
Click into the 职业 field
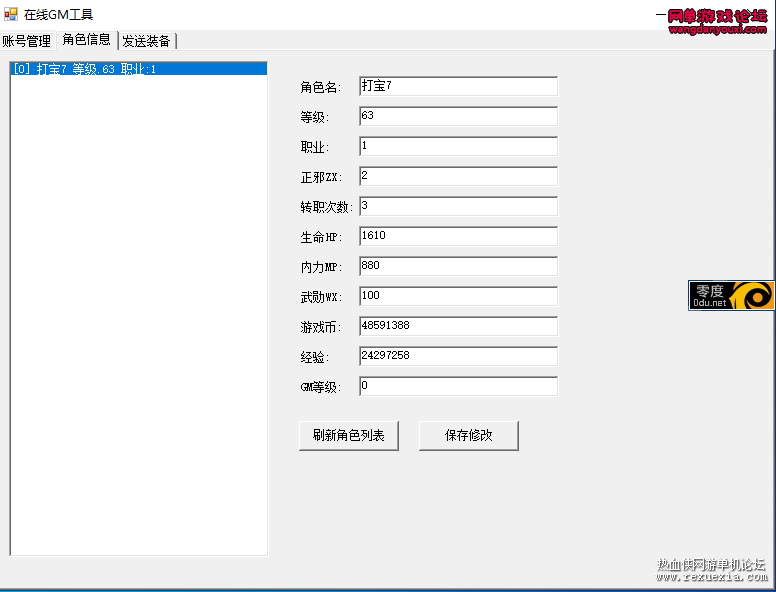(x=458, y=146)
